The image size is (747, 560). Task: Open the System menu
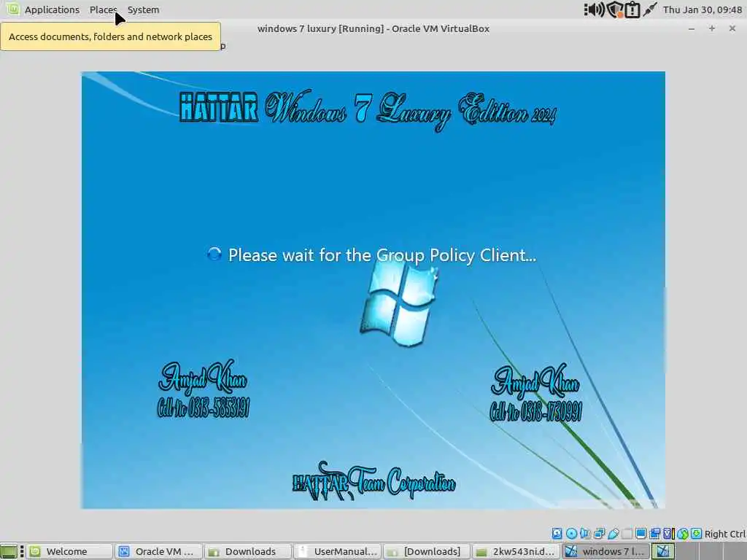coord(144,9)
